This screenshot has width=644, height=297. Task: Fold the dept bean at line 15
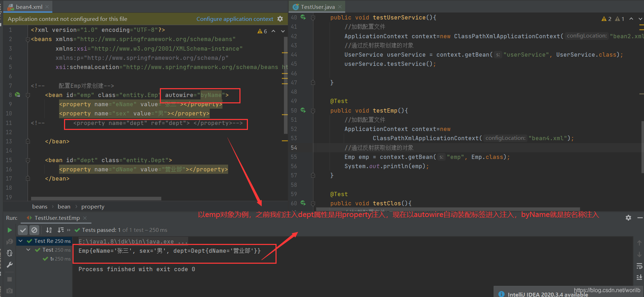(28, 160)
